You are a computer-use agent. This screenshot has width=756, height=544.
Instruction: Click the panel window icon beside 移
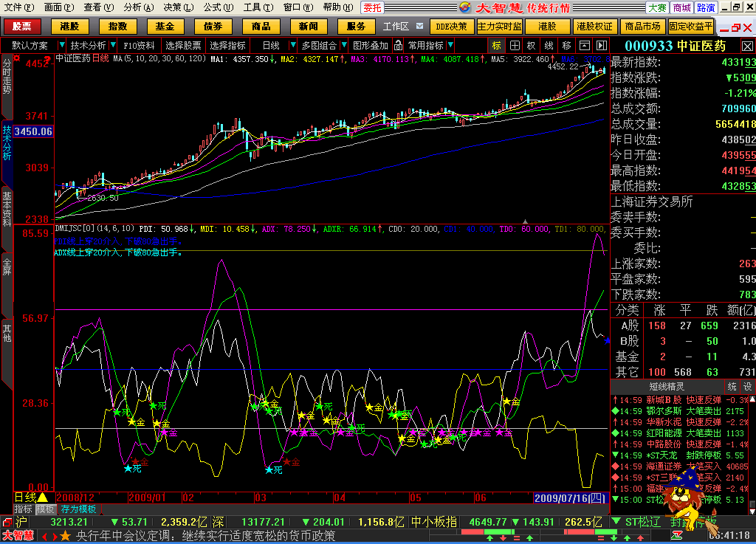point(585,45)
